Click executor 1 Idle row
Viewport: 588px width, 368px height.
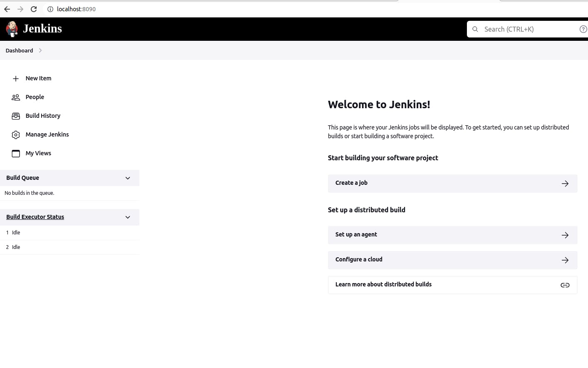(x=69, y=233)
